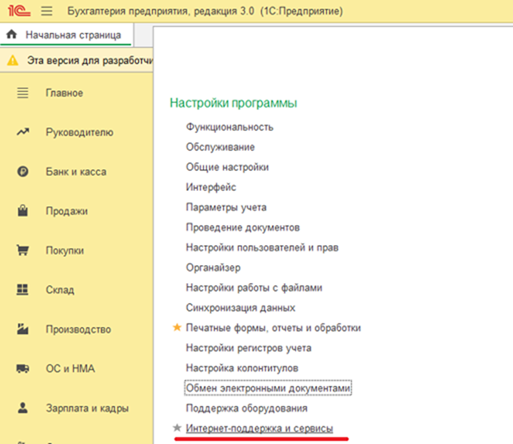Click the Продажи shopping bag icon
Screen dimensions: 513x444
coord(23,211)
